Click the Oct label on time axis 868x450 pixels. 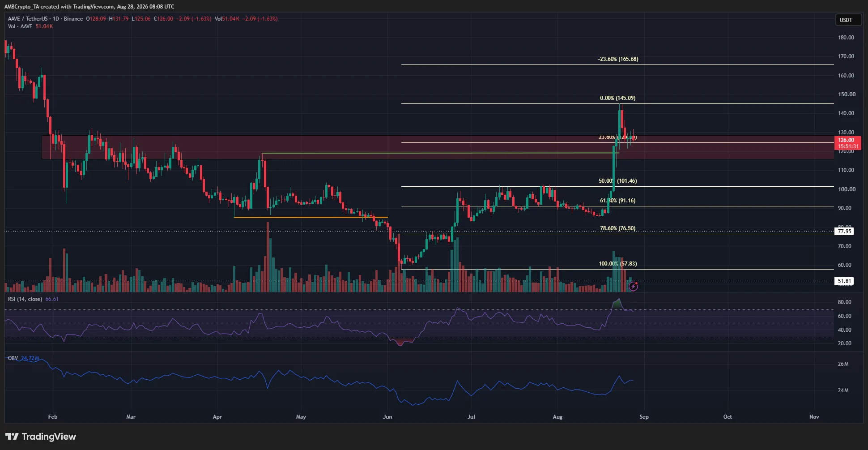click(728, 417)
